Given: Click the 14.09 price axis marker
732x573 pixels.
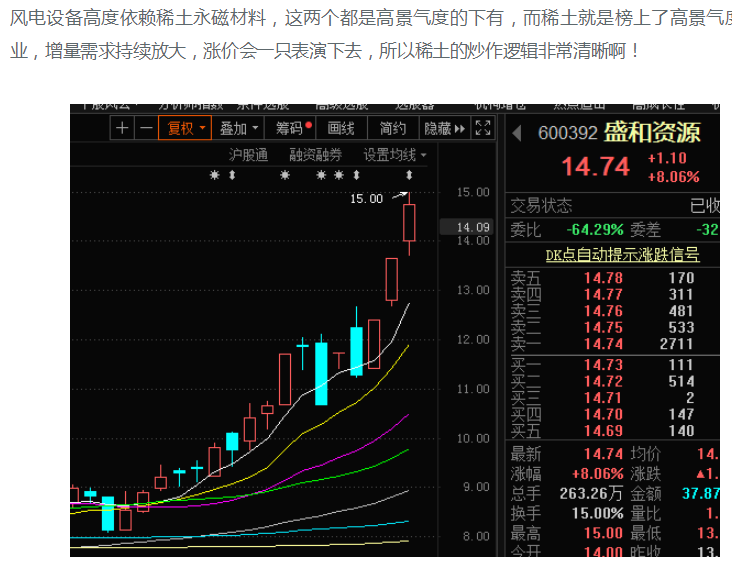Looking at the screenshot, I should (x=467, y=227).
